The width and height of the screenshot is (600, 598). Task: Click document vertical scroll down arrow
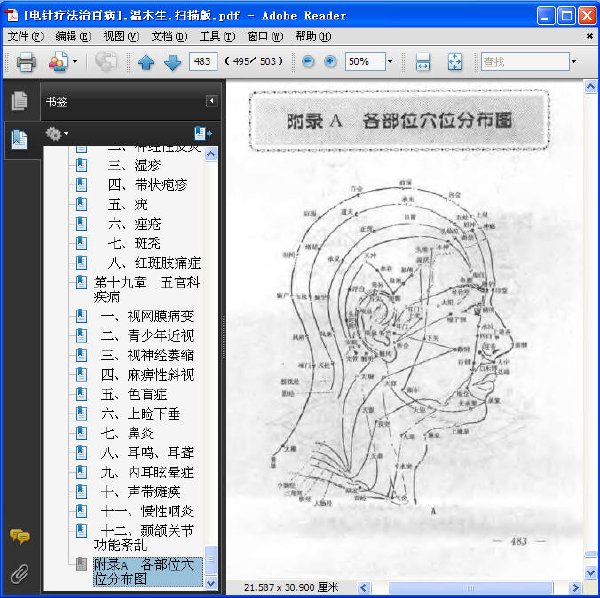point(591,573)
